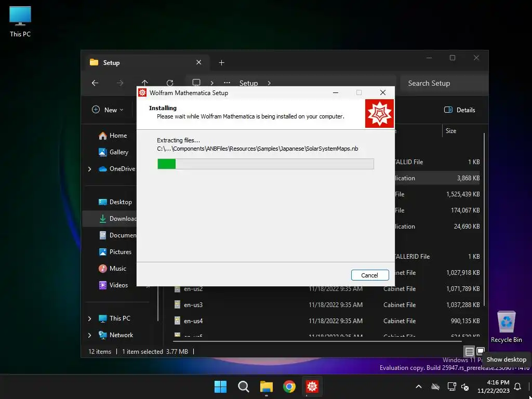
Task: Click the Wolfram installer taskbar icon
Action: [x=312, y=387]
